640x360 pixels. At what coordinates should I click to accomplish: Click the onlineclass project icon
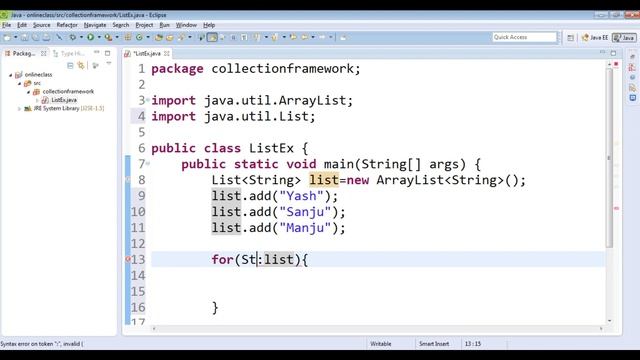(x=19, y=75)
